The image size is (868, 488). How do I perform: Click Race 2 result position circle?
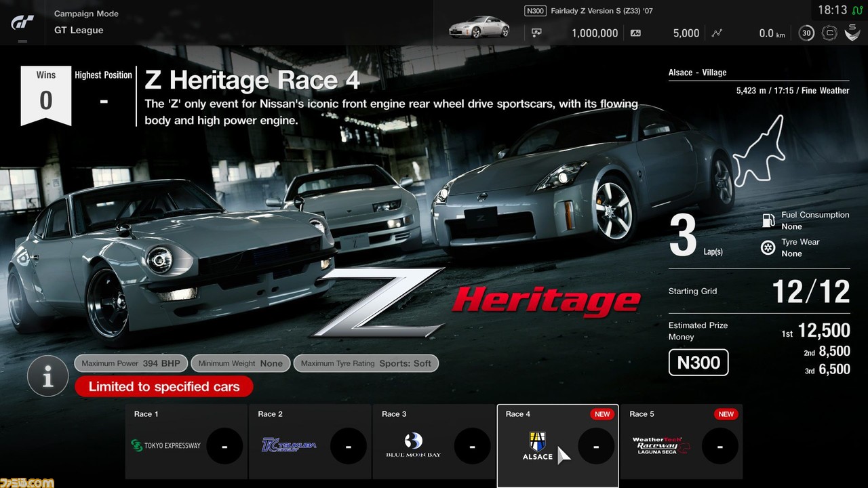pyautogui.click(x=349, y=447)
